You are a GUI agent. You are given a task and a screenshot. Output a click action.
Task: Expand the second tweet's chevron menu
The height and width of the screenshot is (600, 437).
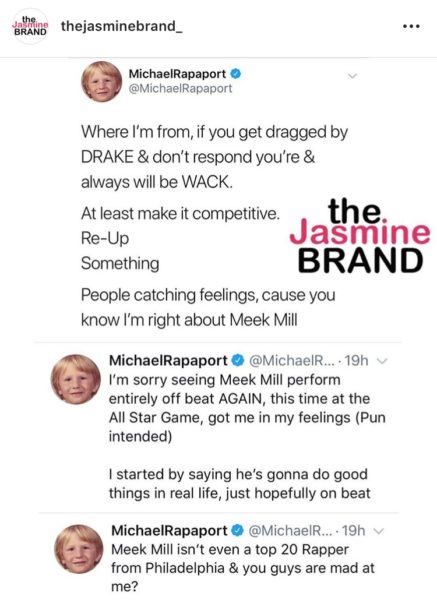click(382, 361)
